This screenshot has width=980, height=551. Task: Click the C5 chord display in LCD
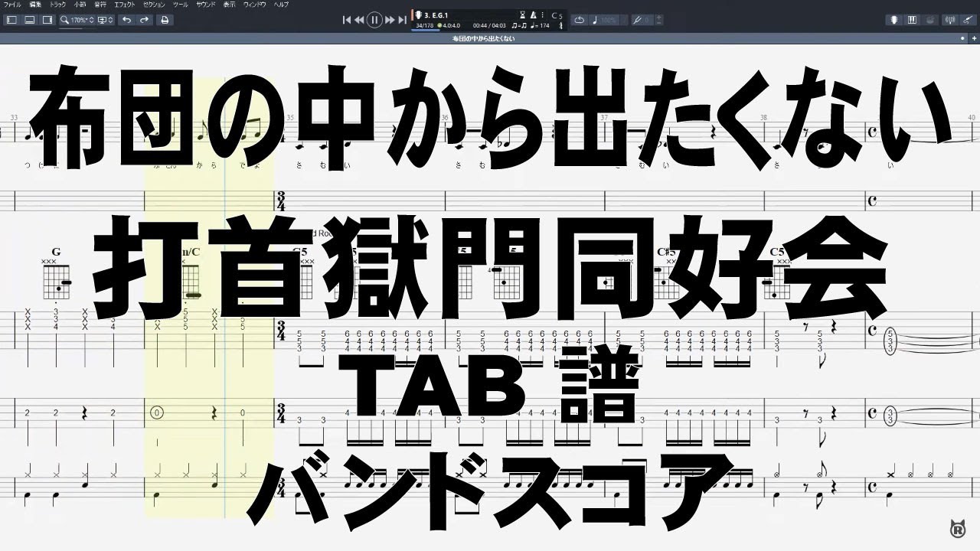[556, 15]
